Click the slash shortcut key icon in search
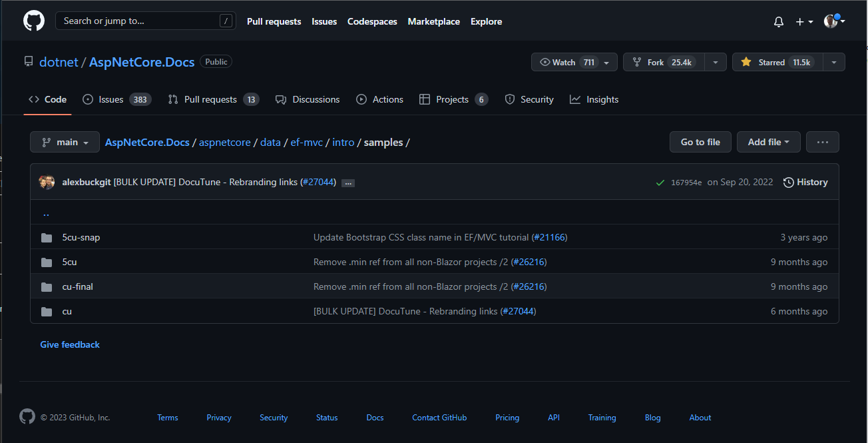Screen dimensions: 868x443 click(227, 21)
